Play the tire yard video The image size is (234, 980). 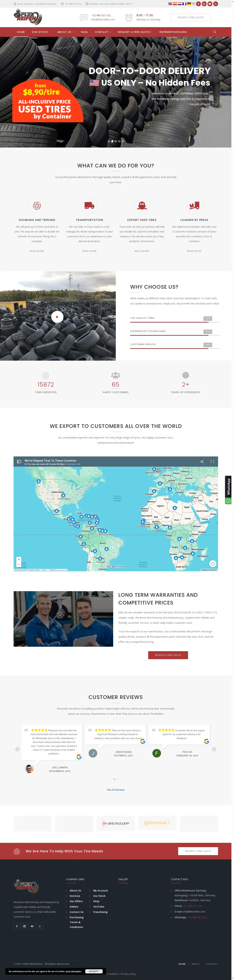click(x=57, y=317)
